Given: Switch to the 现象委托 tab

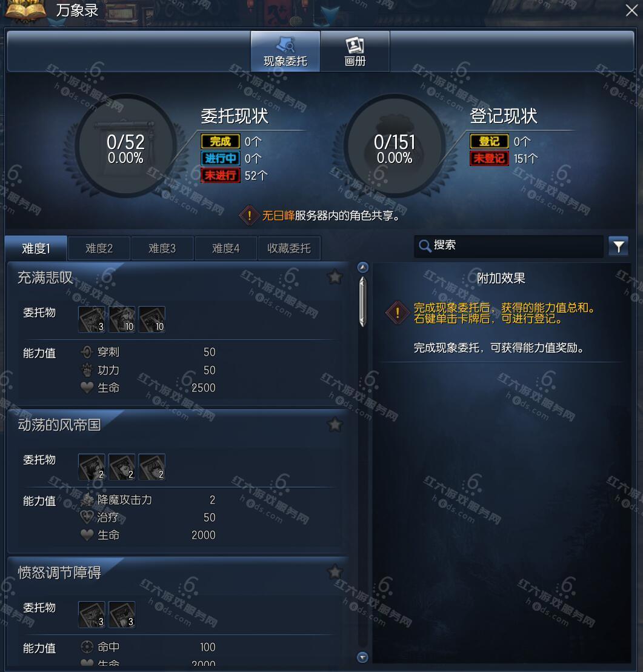Looking at the screenshot, I should tap(285, 51).
